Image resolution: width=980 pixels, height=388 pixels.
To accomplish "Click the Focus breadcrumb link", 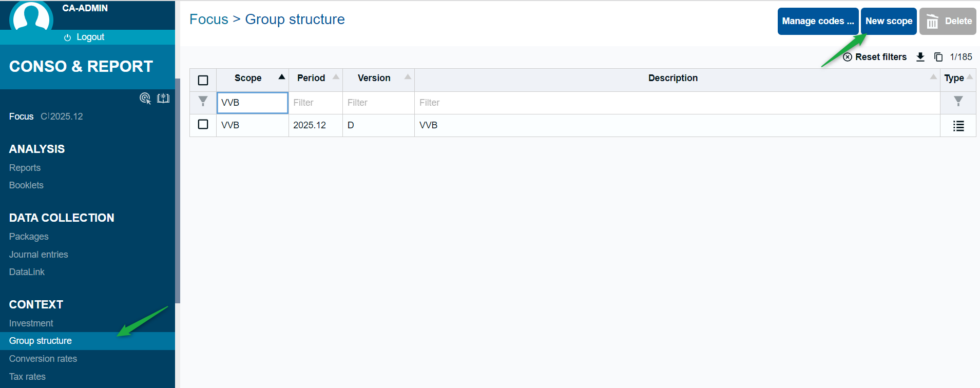I will (208, 20).
